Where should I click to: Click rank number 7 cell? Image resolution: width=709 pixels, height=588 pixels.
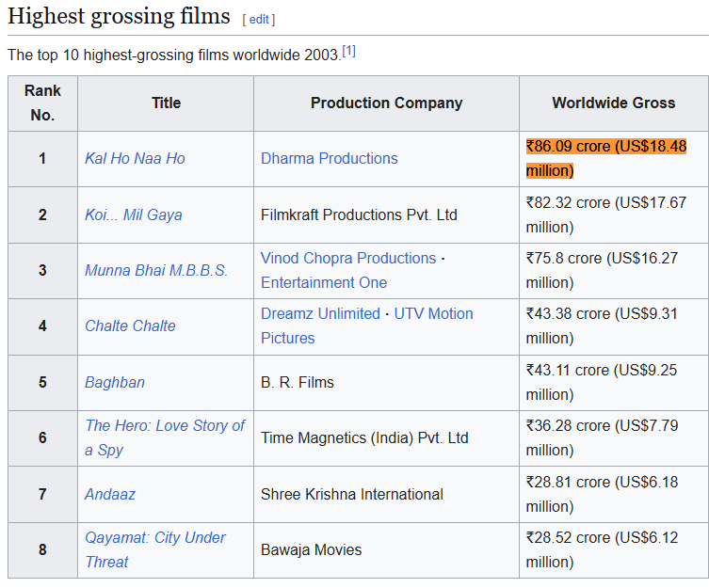pos(42,494)
